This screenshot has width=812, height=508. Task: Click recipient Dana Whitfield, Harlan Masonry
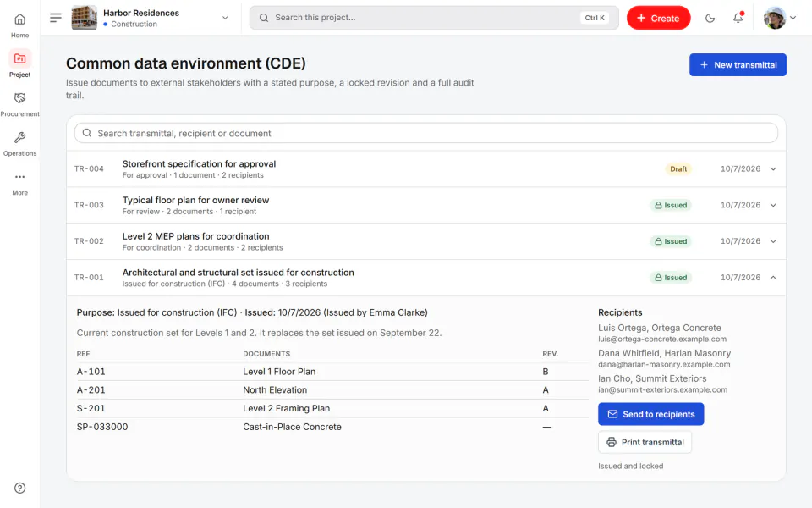(665, 353)
